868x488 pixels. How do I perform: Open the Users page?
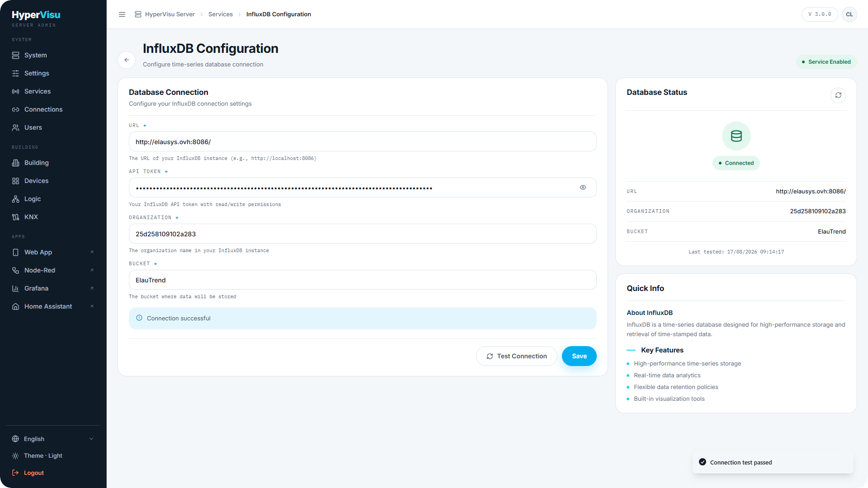coord(53,127)
